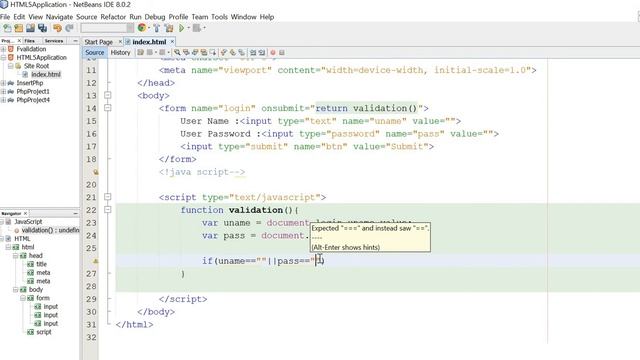
Task: Switch to the Start Page tab
Action: coord(98,42)
